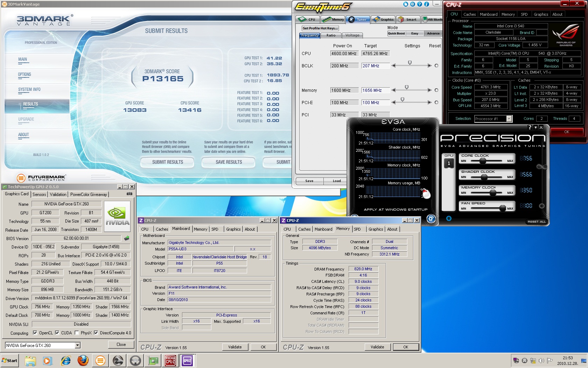This screenshot has width=588, height=368.
Task: Click Windows Explorer taskbar icon
Action: pyautogui.click(x=30, y=360)
